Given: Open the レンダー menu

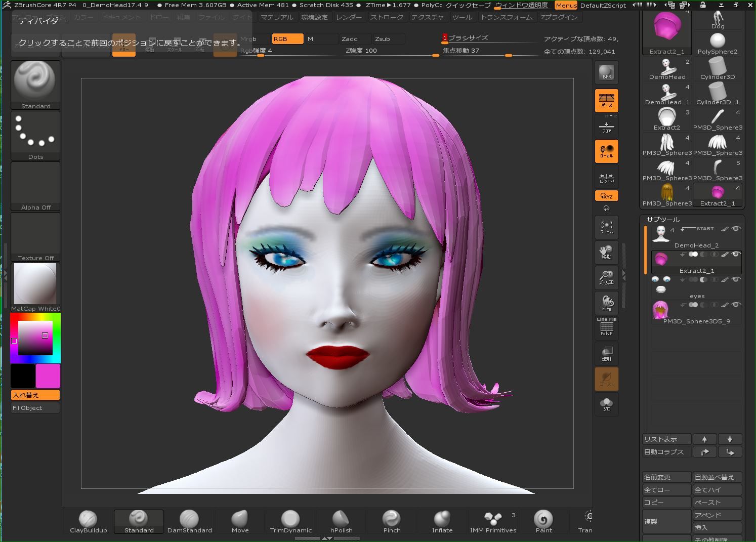Looking at the screenshot, I should pos(349,17).
